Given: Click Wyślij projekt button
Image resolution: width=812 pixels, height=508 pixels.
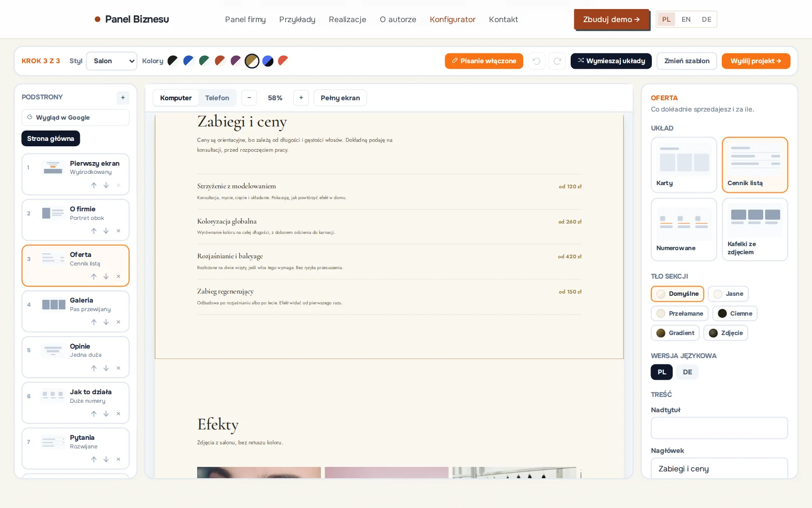Looking at the screenshot, I should pos(756,61).
